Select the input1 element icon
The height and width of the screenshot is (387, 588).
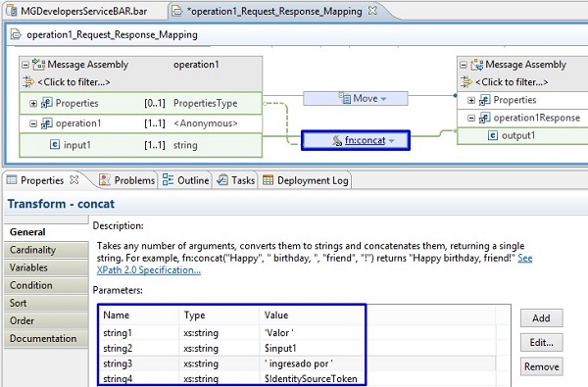[55, 145]
